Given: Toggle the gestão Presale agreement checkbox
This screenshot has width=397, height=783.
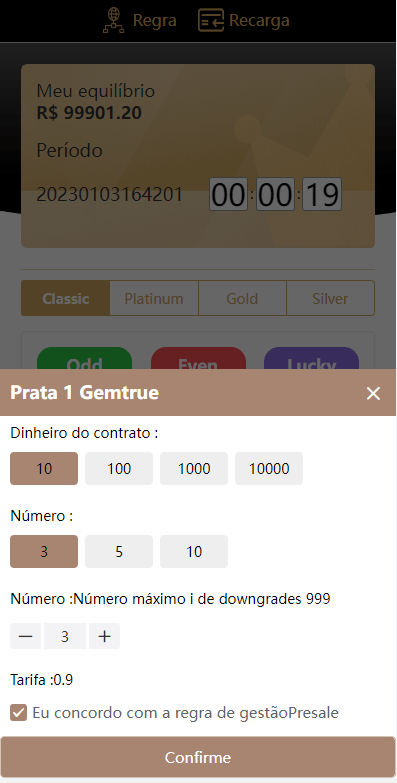Looking at the screenshot, I should click(18, 713).
